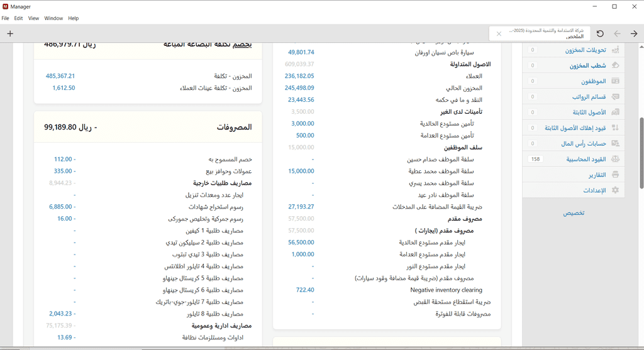The width and height of the screenshot is (644, 350).
Task: Click the الإعدادات gear icon
Action: (x=615, y=190)
